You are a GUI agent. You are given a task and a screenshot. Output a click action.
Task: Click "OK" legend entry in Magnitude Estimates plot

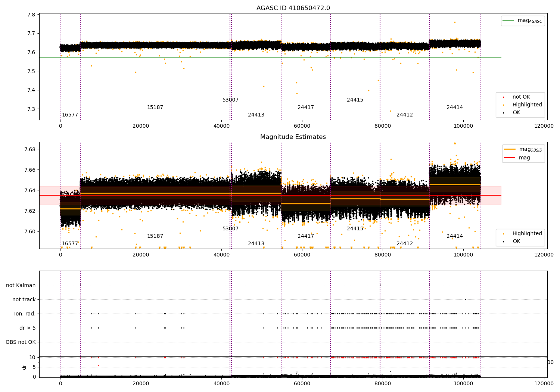click(x=511, y=242)
